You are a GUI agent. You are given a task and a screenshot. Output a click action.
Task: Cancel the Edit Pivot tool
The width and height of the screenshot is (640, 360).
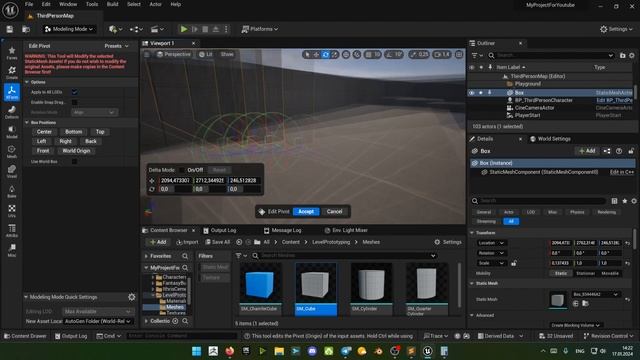[334, 211]
